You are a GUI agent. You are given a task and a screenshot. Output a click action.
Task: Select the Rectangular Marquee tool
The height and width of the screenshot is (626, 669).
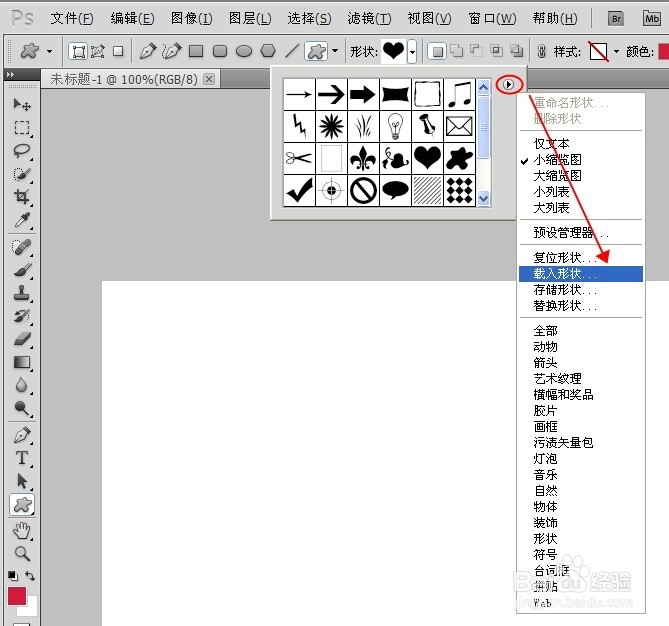tap(21, 128)
